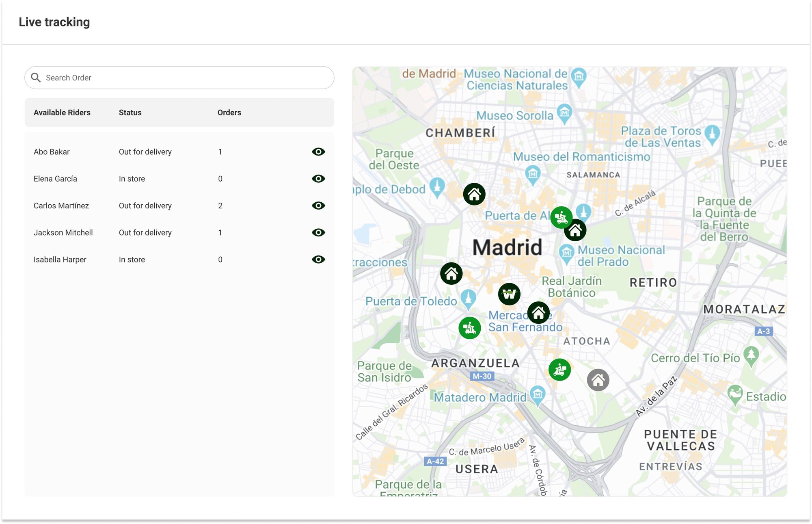The image size is (812, 524).
Task: Click the house marker near Puerta de Toledo
Action: pos(452,273)
